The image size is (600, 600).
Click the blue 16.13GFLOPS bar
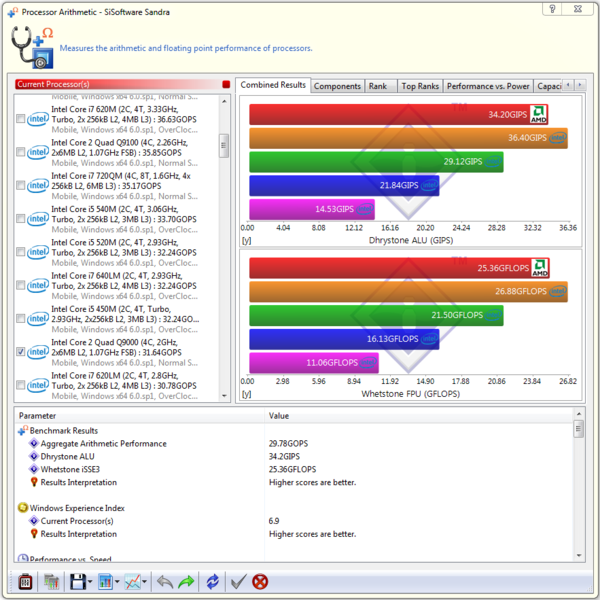[344, 339]
